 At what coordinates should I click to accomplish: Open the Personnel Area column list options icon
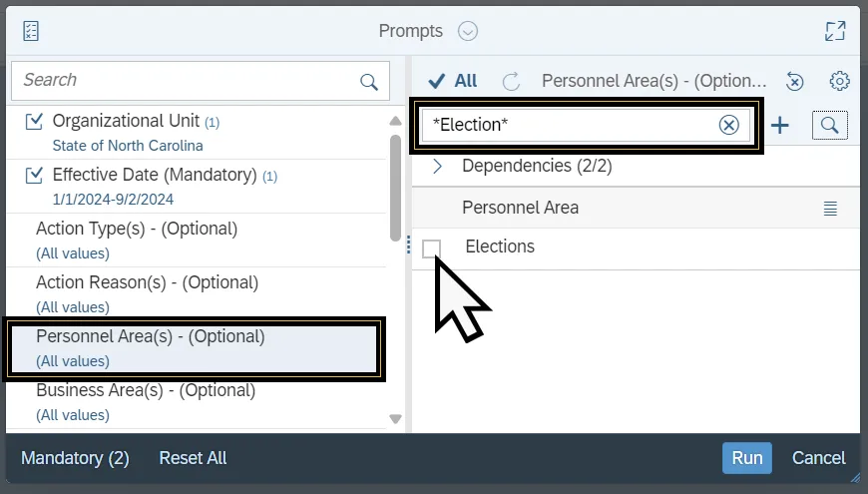(x=830, y=209)
